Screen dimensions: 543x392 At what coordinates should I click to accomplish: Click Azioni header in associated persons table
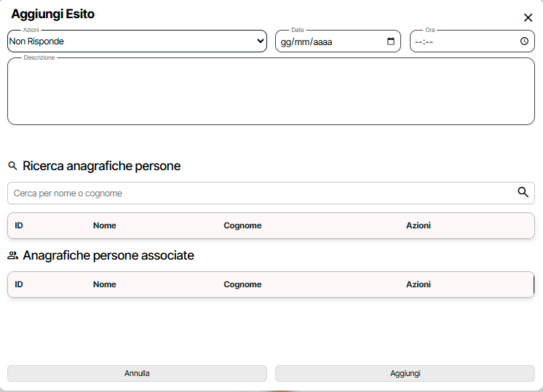(419, 284)
